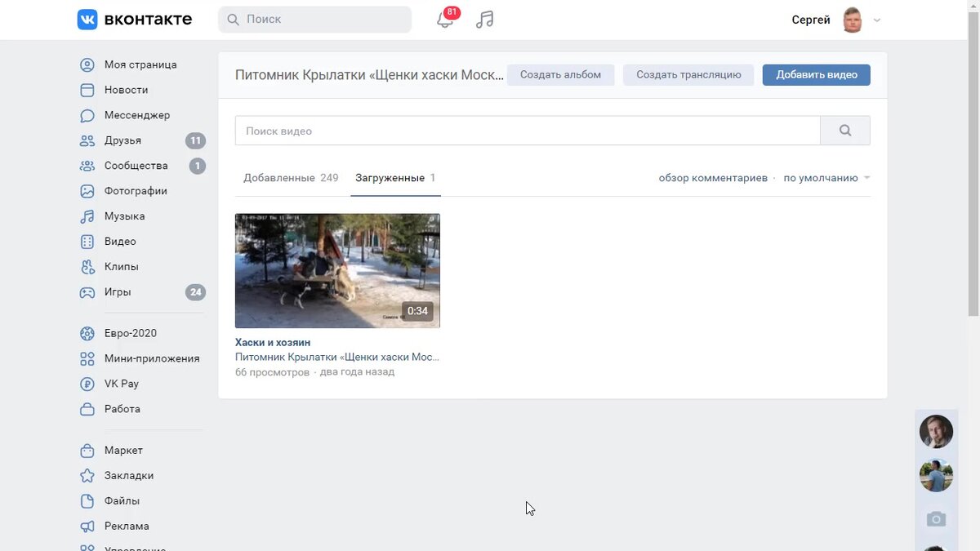Click the Клипы hand icon
The width and height of the screenshot is (980, 551).
tap(87, 267)
